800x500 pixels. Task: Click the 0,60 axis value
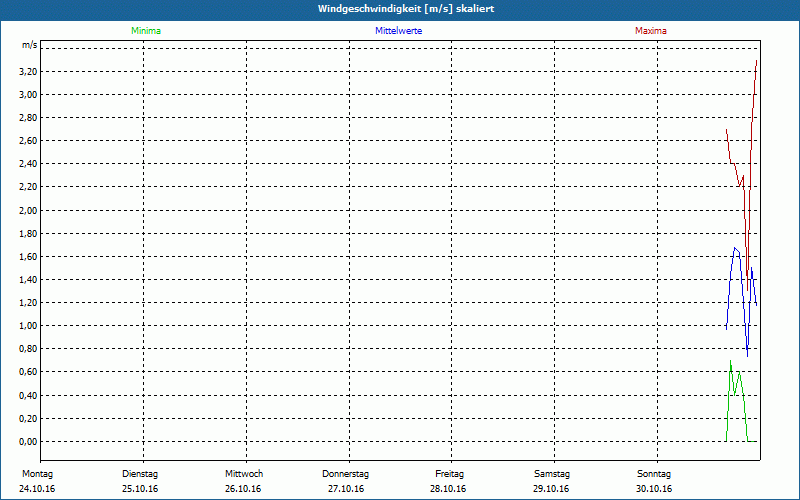tap(28, 372)
